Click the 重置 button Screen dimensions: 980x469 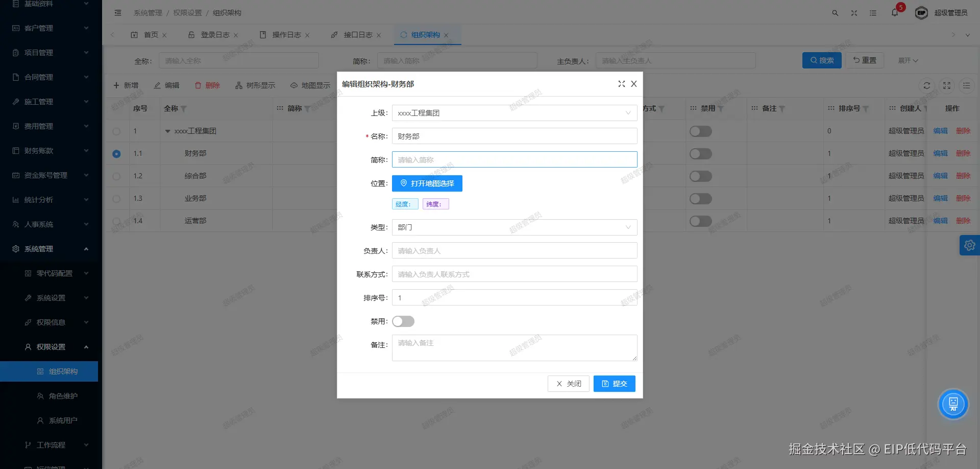click(865, 60)
